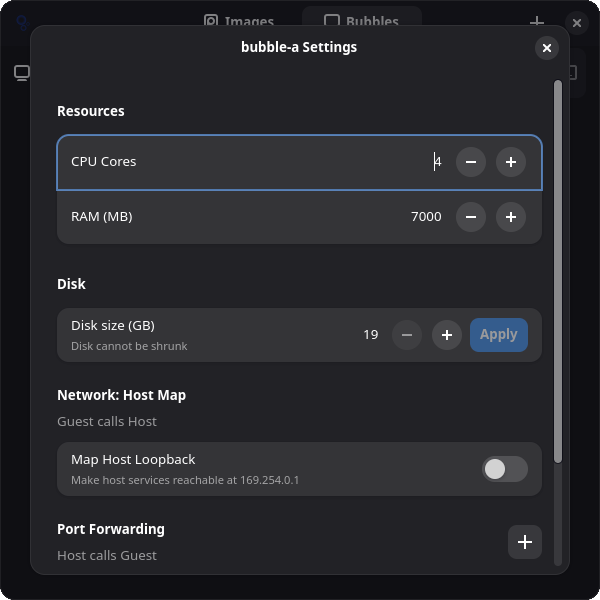The width and height of the screenshot is (600, 600).
Task: Close the main application window
Action: (x=577, y=23)
